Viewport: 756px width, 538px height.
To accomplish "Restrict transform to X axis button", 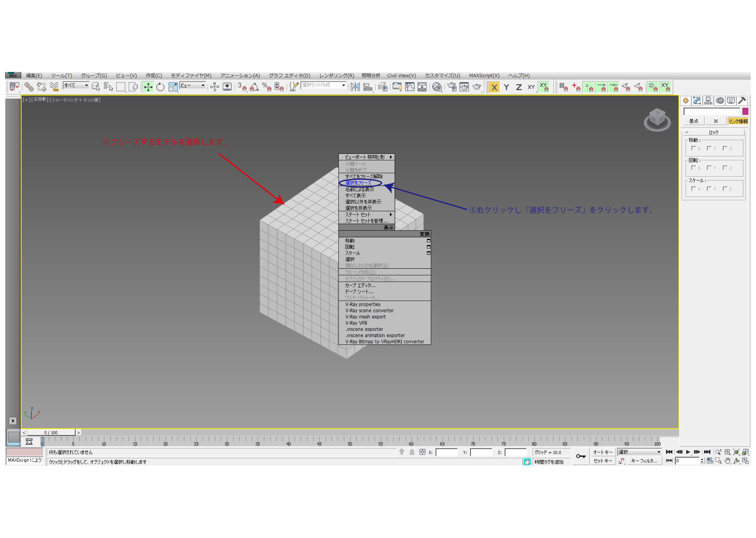I will pyautogui.click(x=494, y=87).
